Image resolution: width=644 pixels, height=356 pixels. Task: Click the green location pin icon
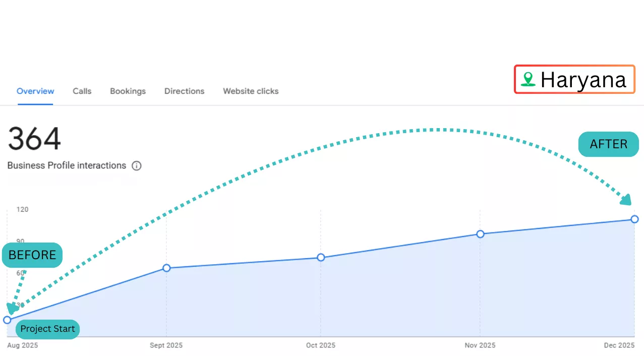(x=528, y=79)
